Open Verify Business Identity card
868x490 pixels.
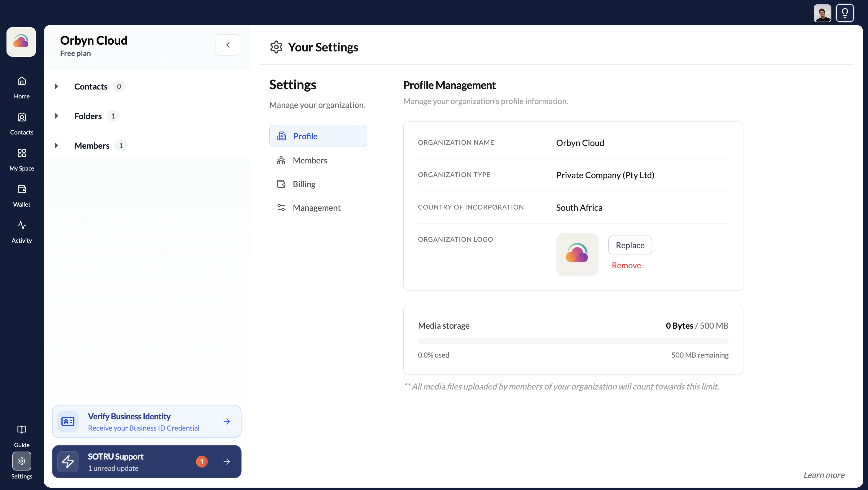click(x=146, y=421)
